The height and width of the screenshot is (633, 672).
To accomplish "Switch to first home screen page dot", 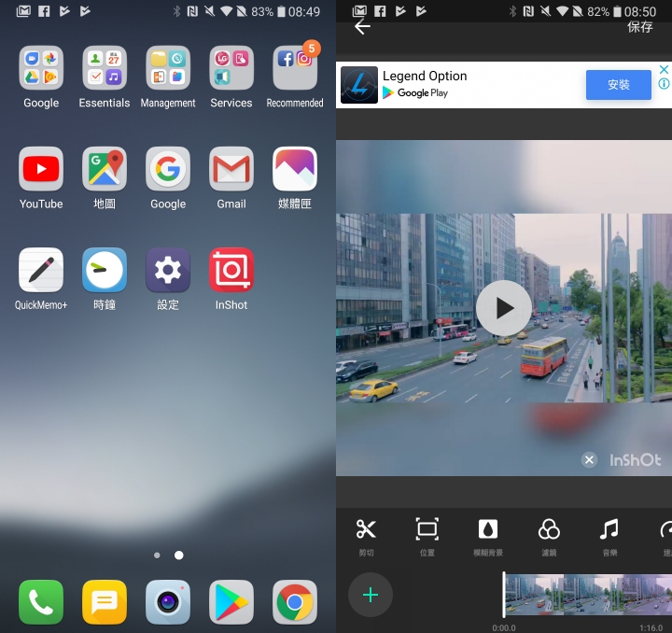I will 157,556.
